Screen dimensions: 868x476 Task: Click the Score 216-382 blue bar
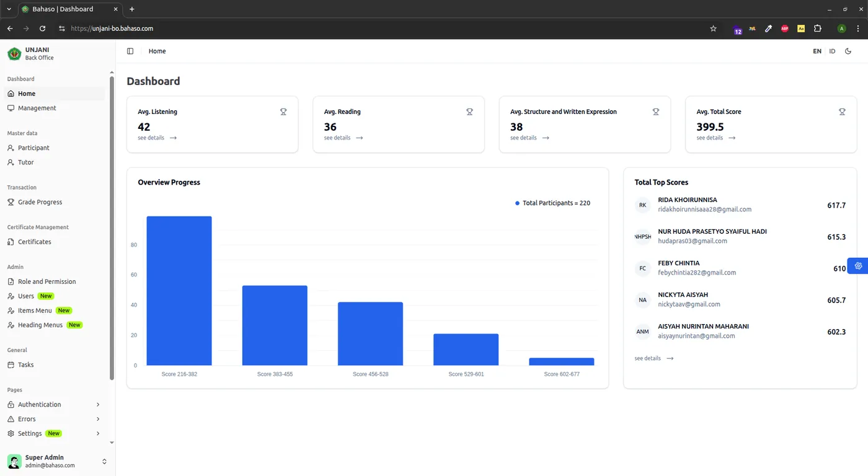tap(179, 290)
